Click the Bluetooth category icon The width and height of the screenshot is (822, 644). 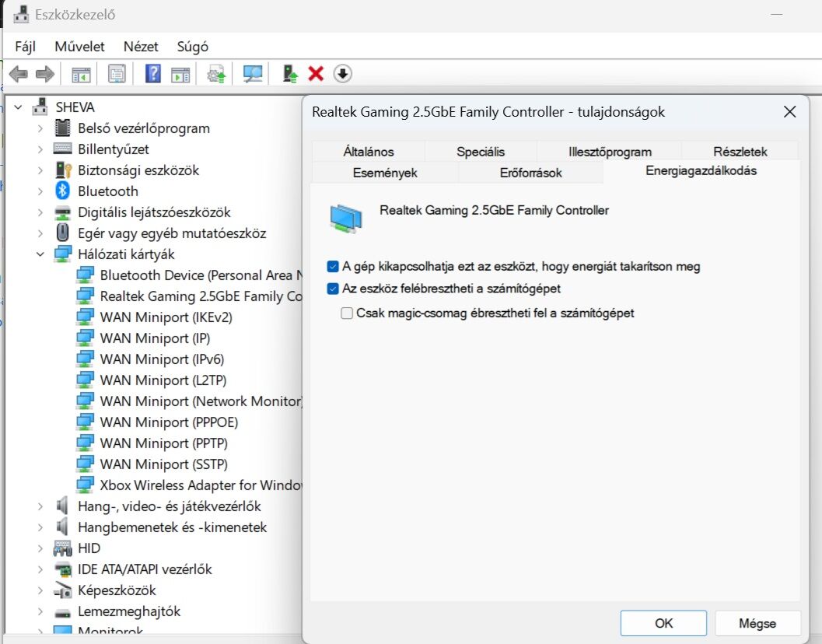pos(62,191)
